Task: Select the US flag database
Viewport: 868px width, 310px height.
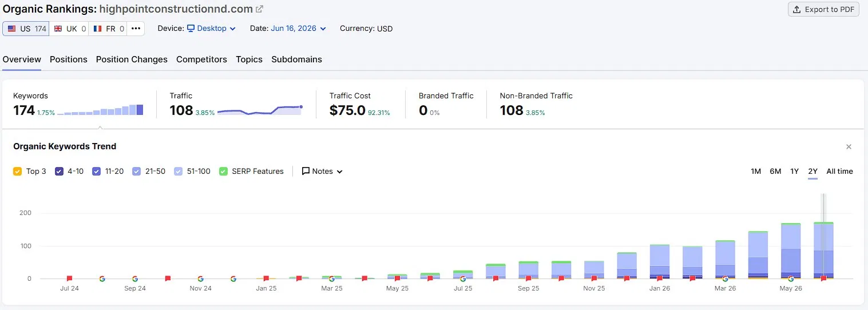Action: coord(26,29)
